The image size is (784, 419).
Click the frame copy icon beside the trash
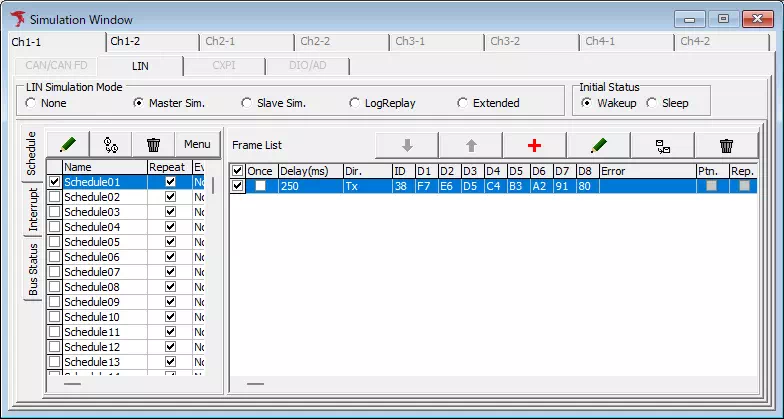click(x=662, y=145)
